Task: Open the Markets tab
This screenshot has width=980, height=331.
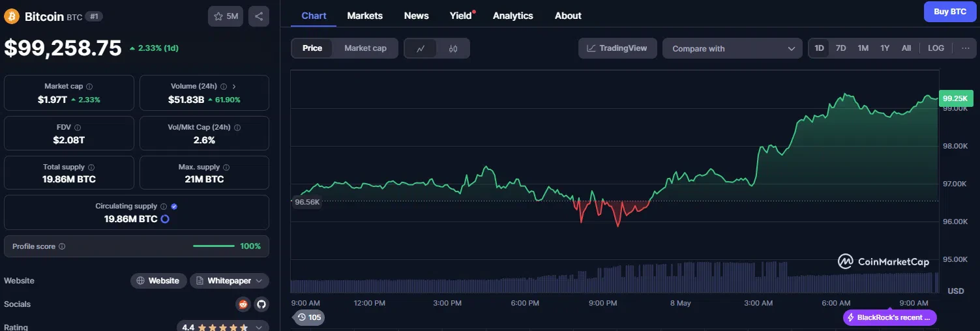Action: (x=365, y=16)
